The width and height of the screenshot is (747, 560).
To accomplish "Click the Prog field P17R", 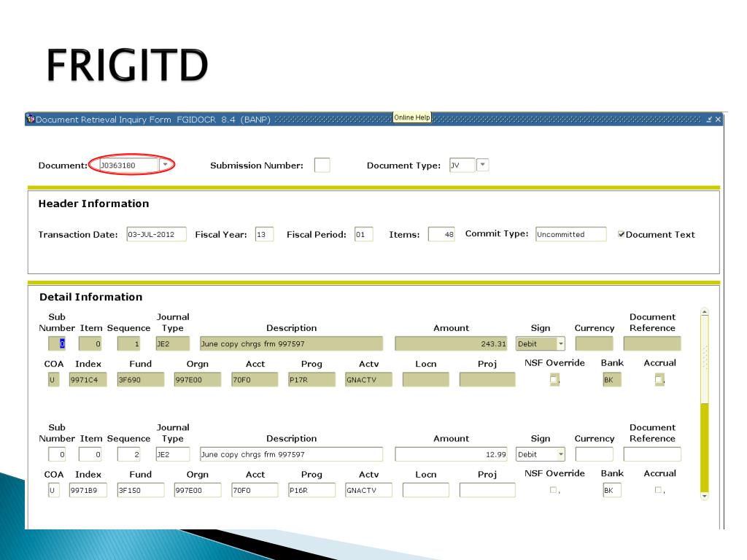I will [311, 380].
